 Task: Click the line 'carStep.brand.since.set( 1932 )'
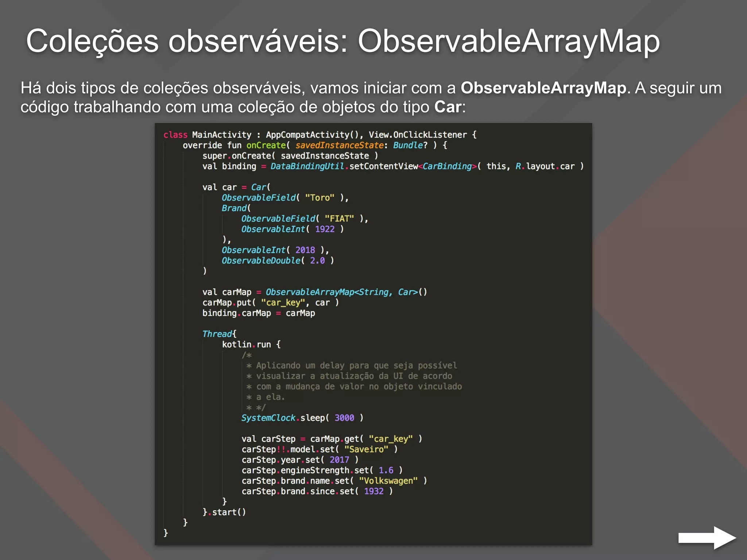pyautogui.click(x=317, y=491)
